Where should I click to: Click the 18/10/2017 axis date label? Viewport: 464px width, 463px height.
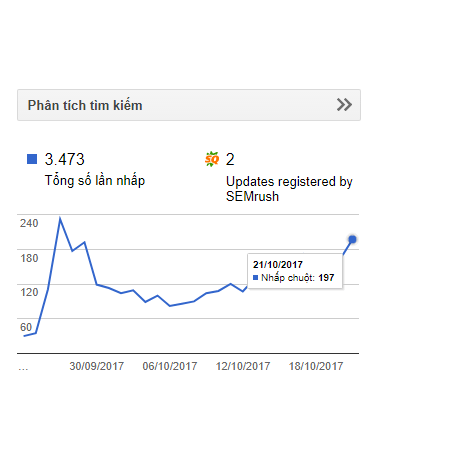(x=316, y=366)
